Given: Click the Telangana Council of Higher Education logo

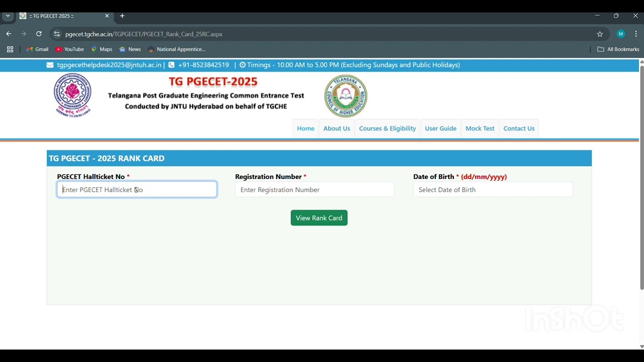Looking at the screenshot, I should 346,96.
